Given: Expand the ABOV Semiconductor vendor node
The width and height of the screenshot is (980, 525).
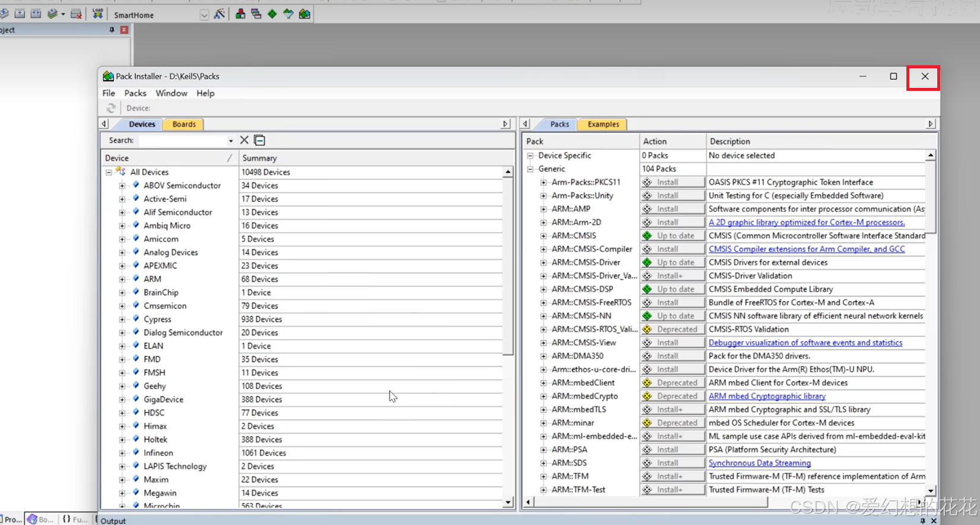Looking at the screenshot, I should (x=122, y=185).
